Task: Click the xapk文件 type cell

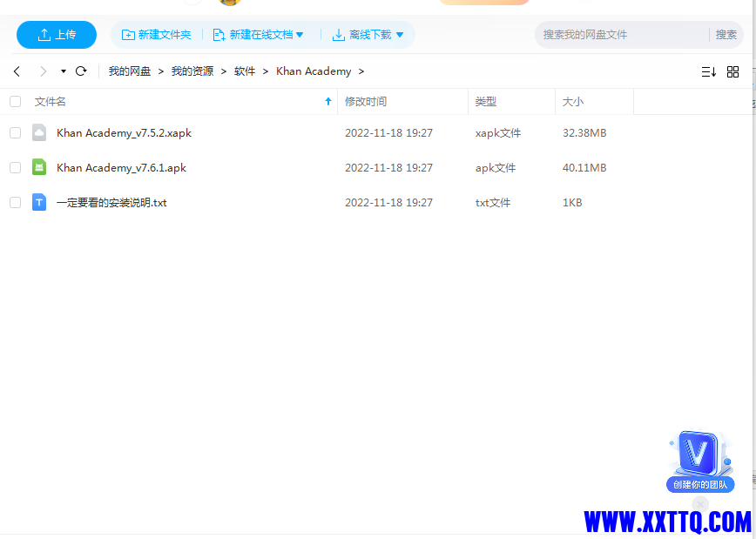Action: click(x=498, y=133)
